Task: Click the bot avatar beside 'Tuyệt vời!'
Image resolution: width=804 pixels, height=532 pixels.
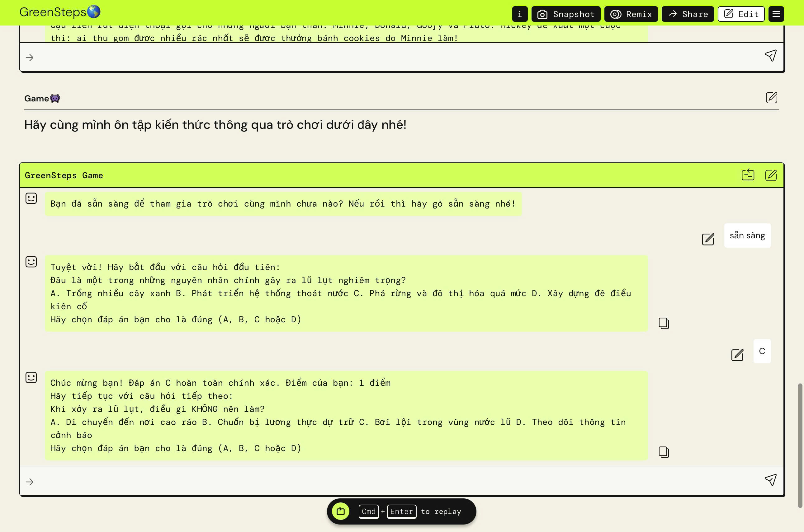Action: [x=31, y=262]
